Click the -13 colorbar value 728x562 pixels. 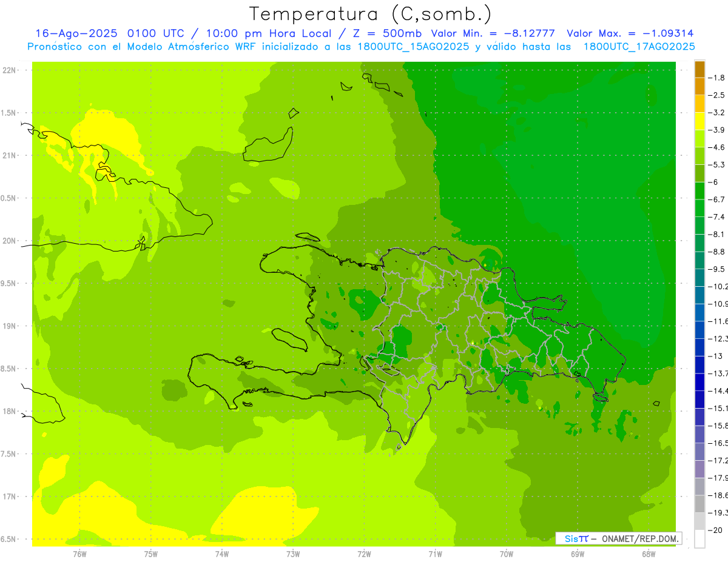coord(716,356)
